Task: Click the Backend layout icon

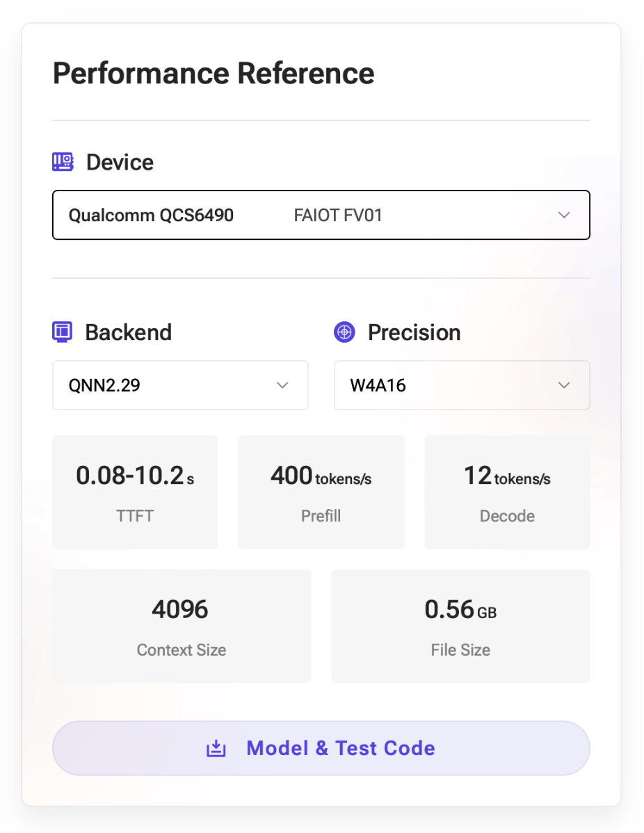Action: 63,332
